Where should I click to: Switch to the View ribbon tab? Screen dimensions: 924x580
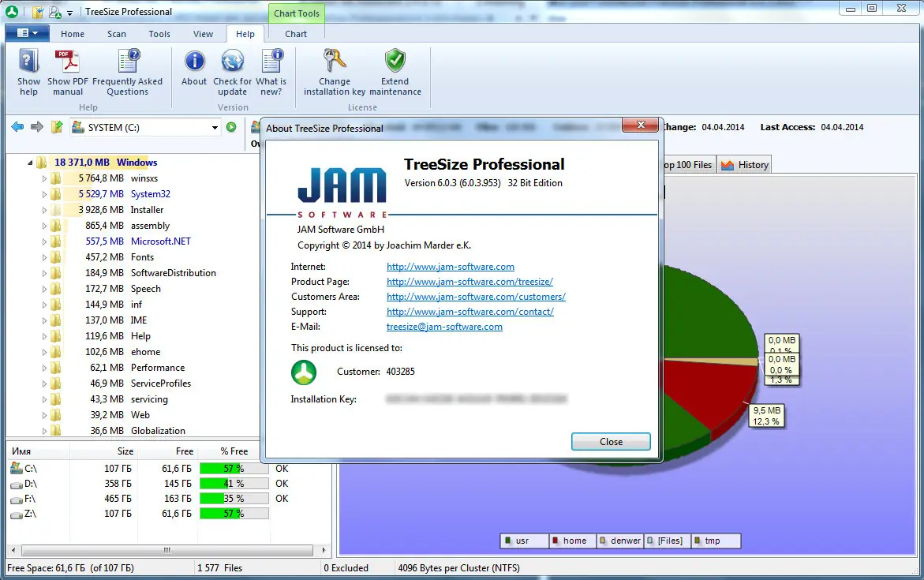click(x=204, y=34)
